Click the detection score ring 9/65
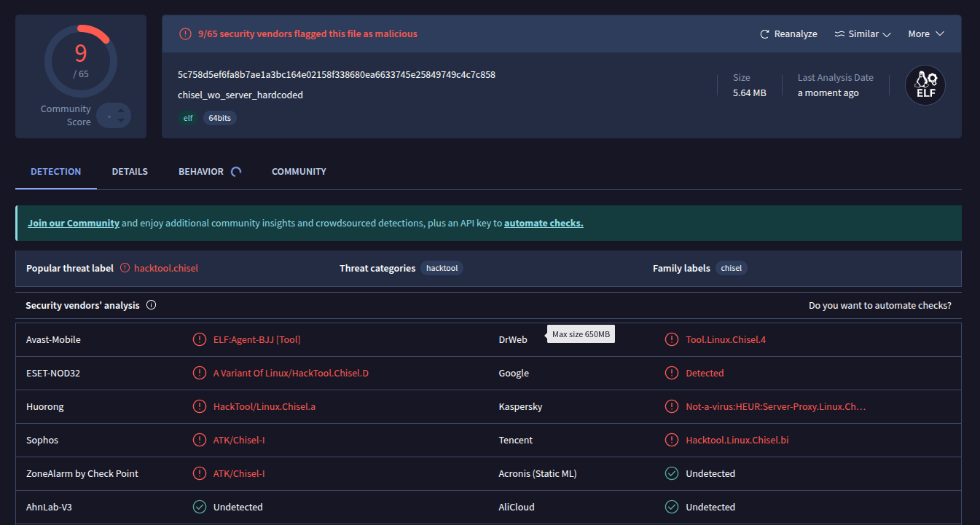 point(80,61)
